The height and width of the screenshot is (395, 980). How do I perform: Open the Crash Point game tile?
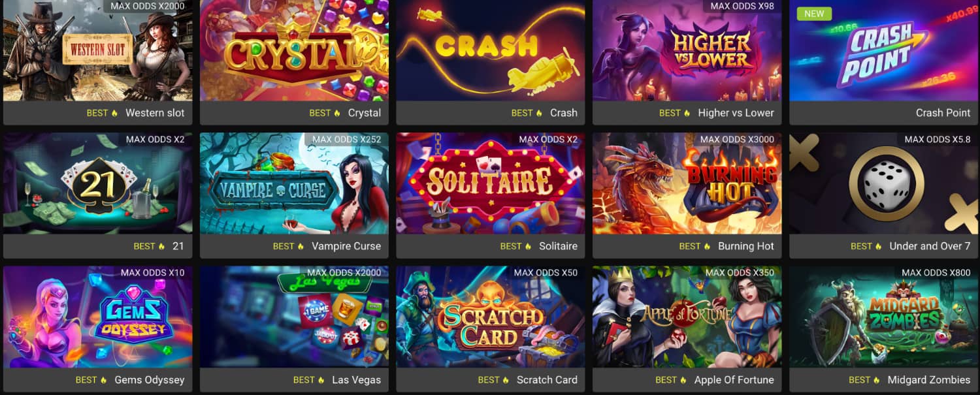click(x=884, y=50)
